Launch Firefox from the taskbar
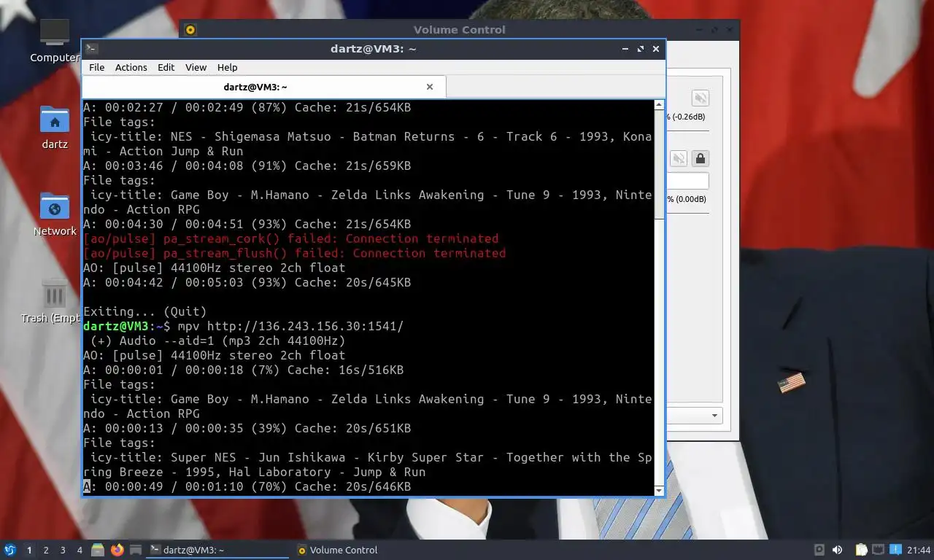This screenshot has height=560, width=934. 117,550
